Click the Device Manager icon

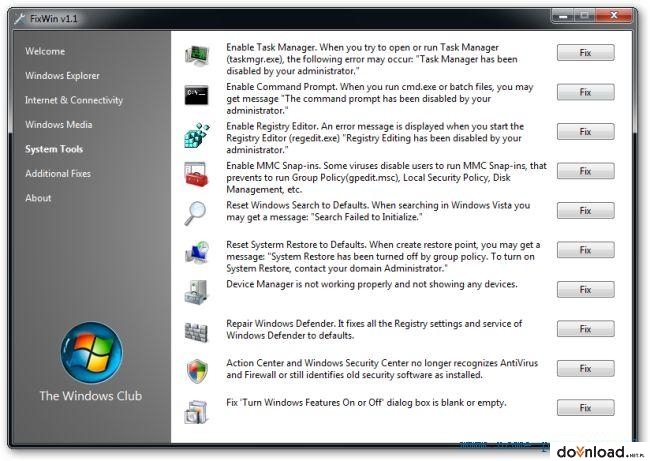[x=196, y=293]
